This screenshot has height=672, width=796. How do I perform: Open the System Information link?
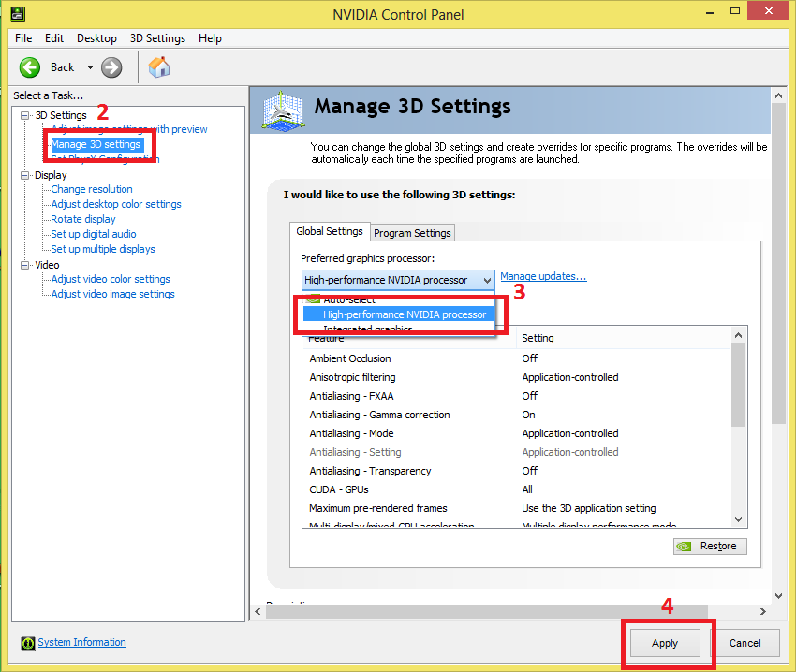click(81, 643)
